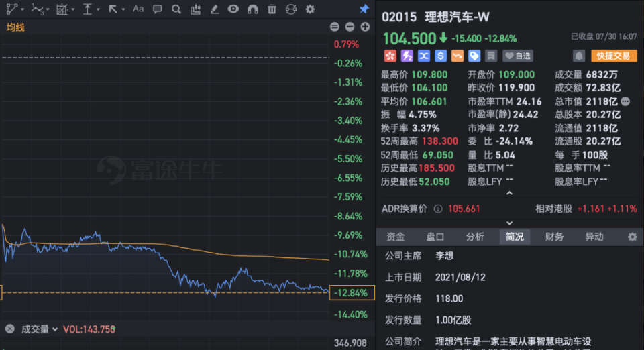Click the gray bookmark note icon

tap(491, 56)
